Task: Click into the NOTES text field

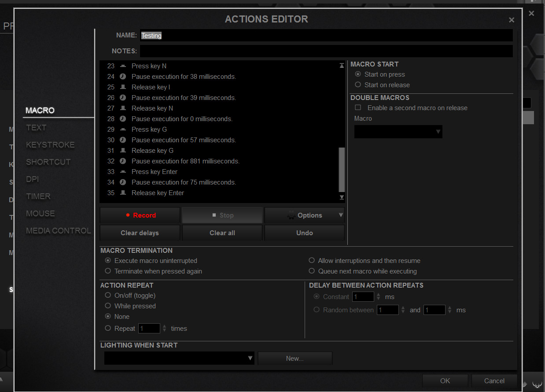Action: coord(326,51)
